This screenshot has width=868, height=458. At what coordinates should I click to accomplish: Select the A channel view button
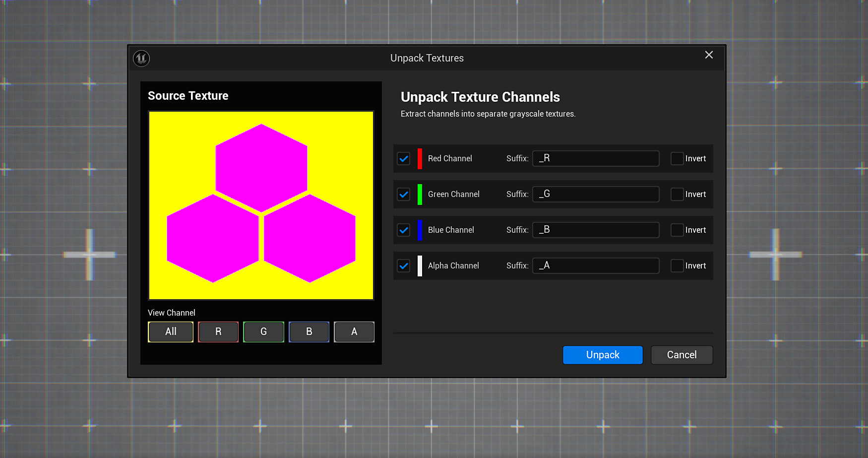click(x=354, y=331)
